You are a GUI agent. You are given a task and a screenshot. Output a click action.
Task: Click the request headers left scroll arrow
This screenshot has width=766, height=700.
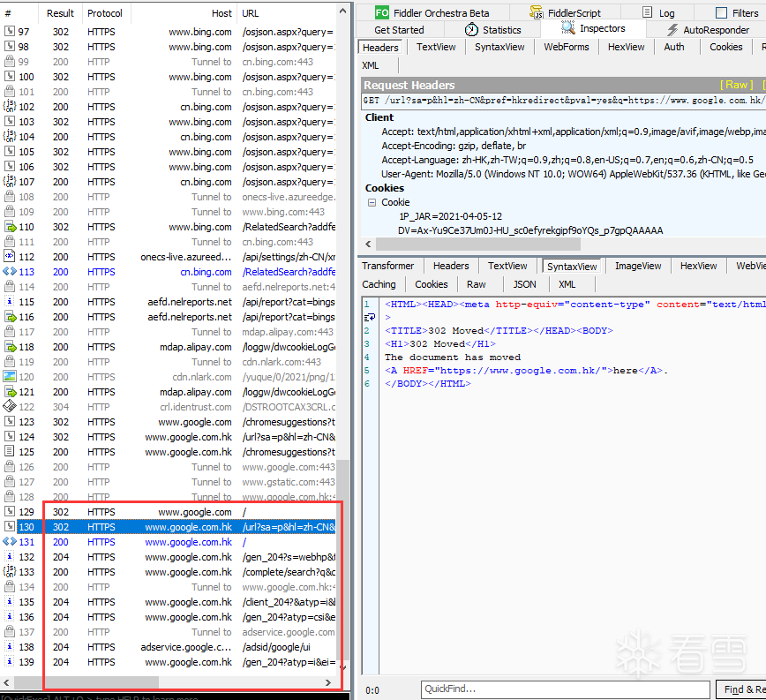pyautogui.click(x=368, y=244)
